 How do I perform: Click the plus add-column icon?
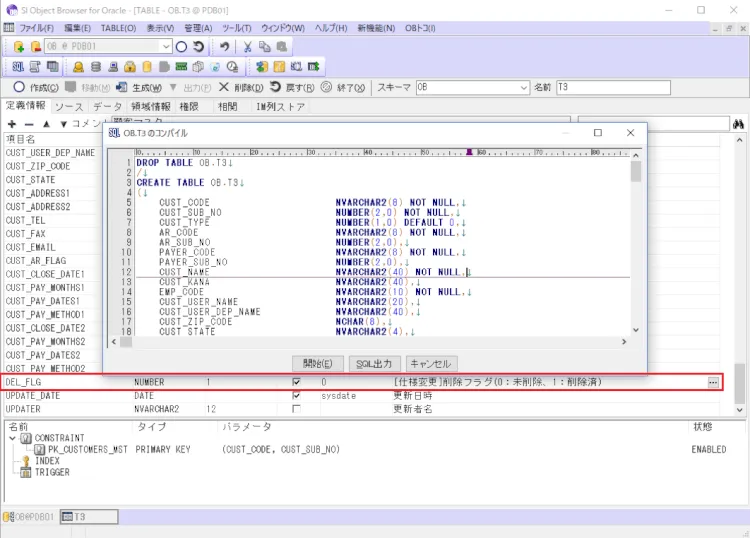(12, 124)
